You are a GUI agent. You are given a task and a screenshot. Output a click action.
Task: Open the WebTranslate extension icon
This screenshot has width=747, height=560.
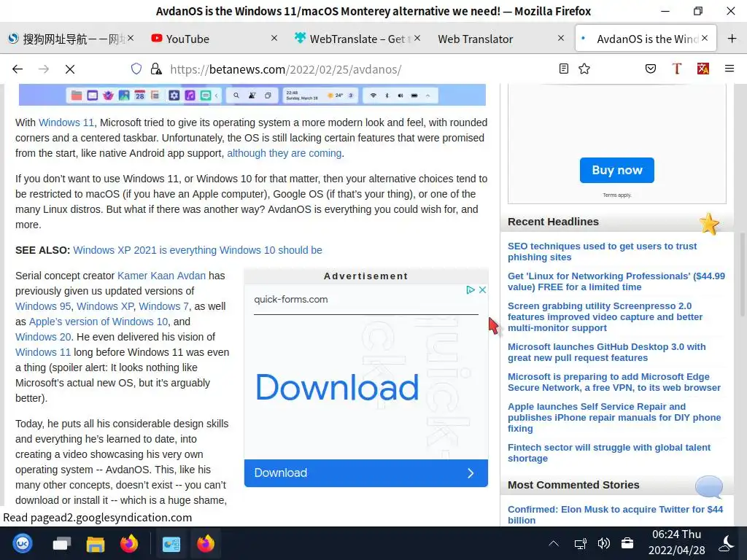(703, 69)
